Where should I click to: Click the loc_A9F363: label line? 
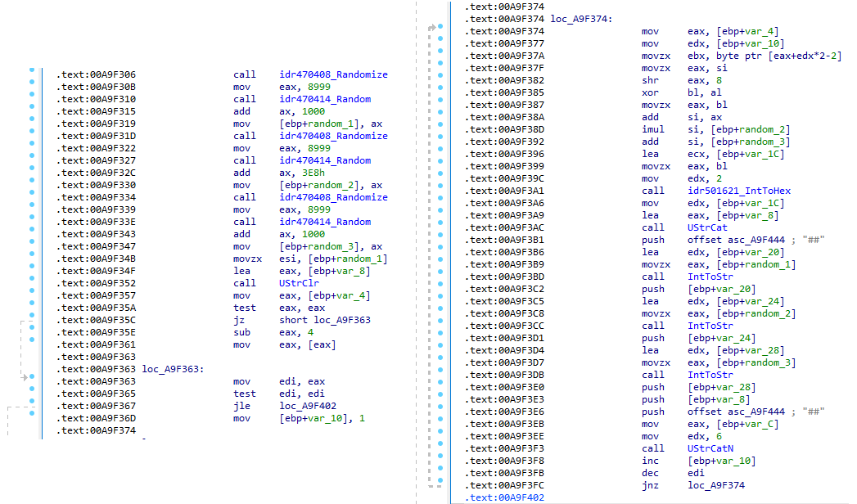coord(173,369)
